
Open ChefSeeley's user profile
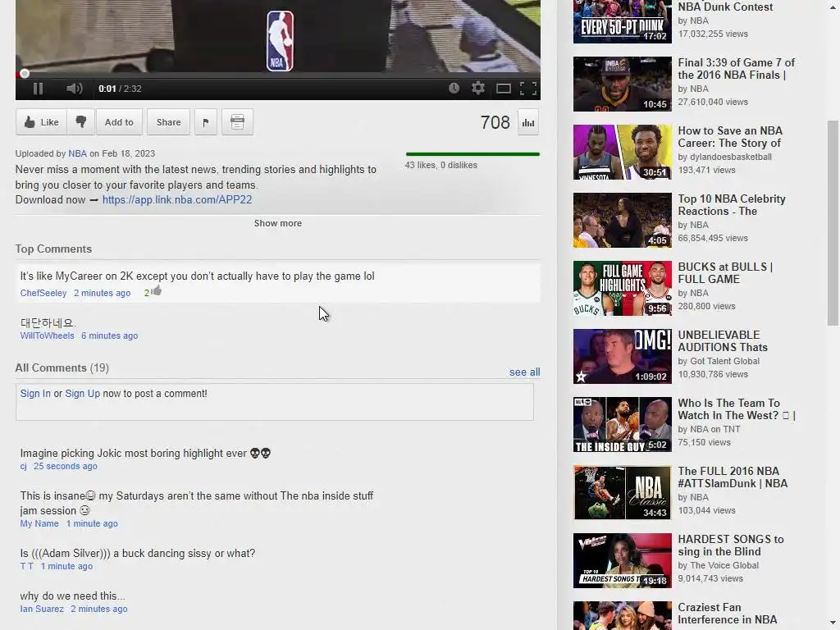coord(43,293)
